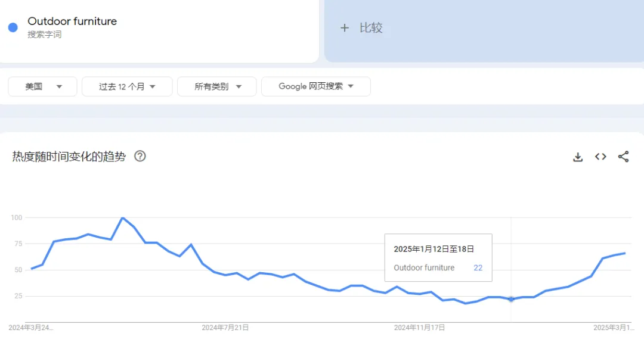Open the 美国 region dropdown
Image resolution: width=644 pixels, height=355 pixels.
(43, 86)
